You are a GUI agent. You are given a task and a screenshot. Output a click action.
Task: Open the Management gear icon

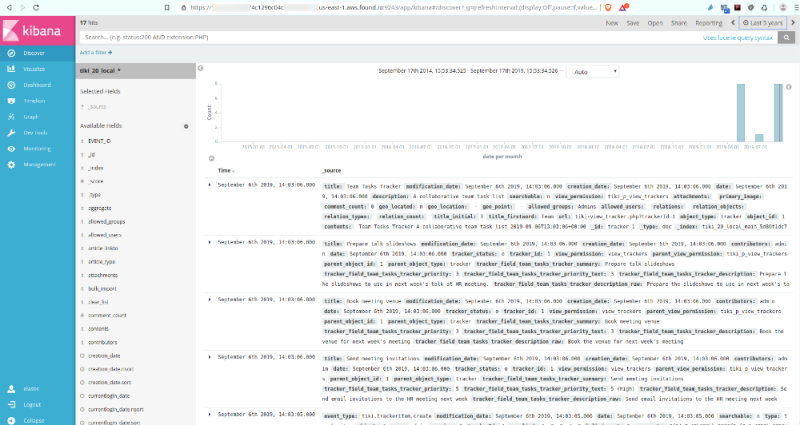(x=11, y=164)
